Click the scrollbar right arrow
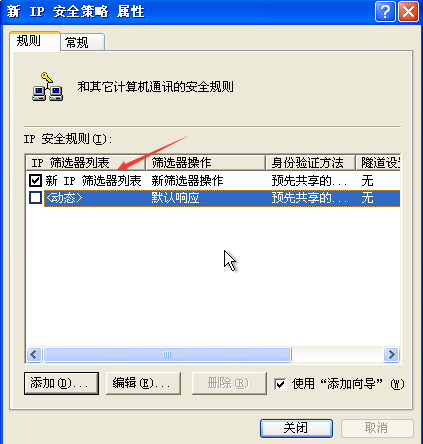Screen dimensions: 423x444 click(392, 354)
